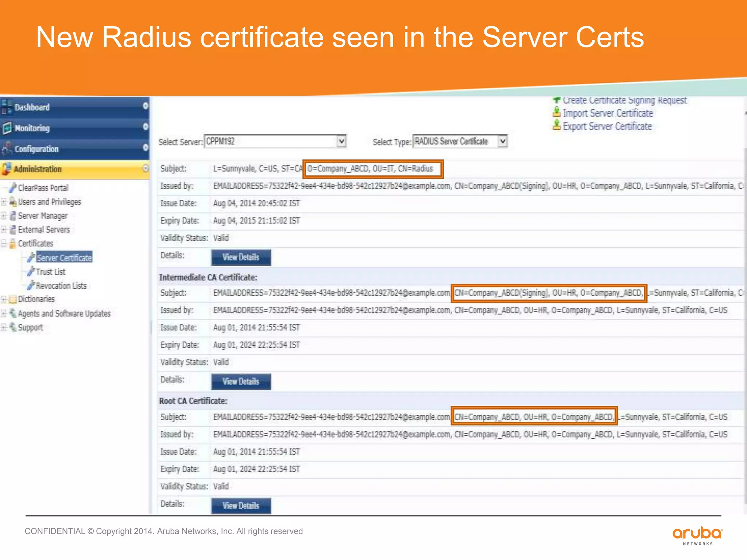Open the Configuration menu

pos(74,149)
